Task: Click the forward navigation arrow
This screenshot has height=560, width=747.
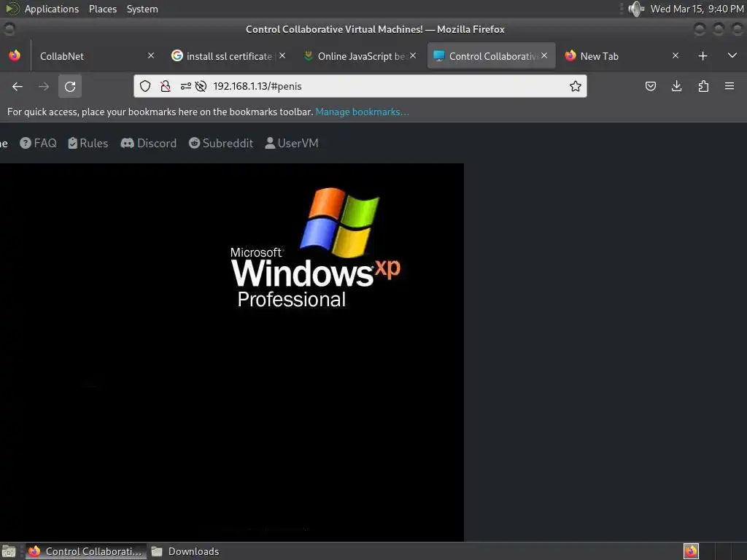Action: (x=44, y=86)
